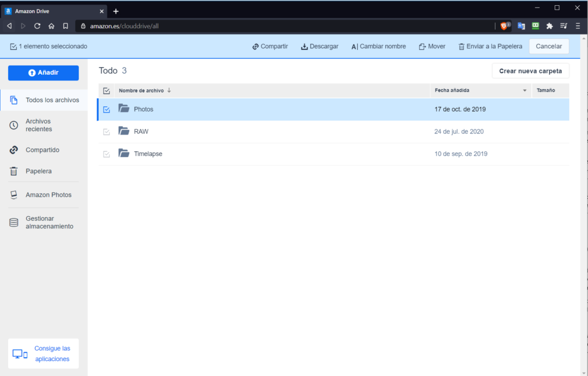Click Archivos recientes clock icon
The width and height of the screenshot is (588, 376).
click(14, 125)
